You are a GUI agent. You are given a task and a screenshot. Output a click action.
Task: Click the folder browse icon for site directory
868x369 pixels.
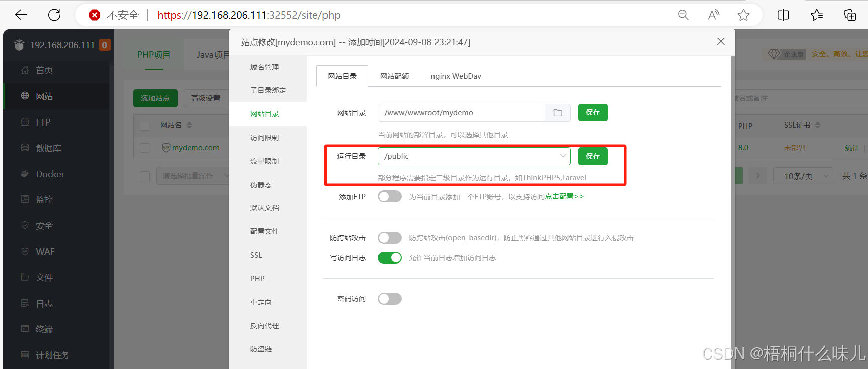tap(558, 113)
